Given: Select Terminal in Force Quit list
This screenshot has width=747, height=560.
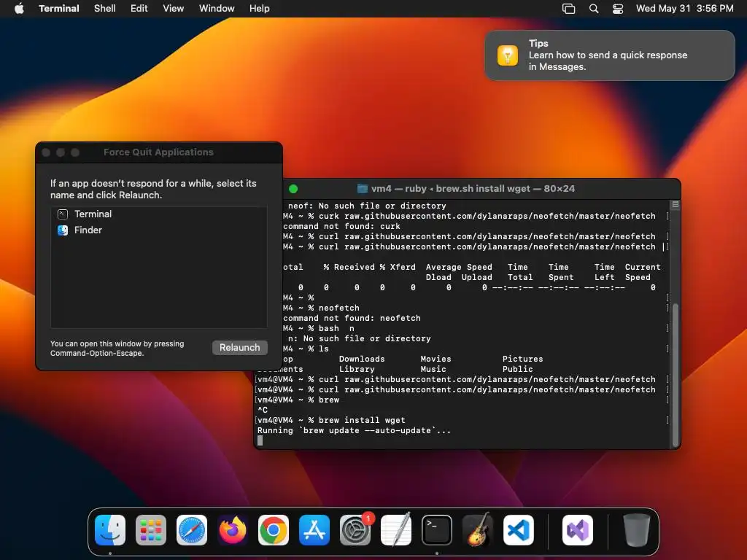Looking at the screenshot, I should [158, 214].
